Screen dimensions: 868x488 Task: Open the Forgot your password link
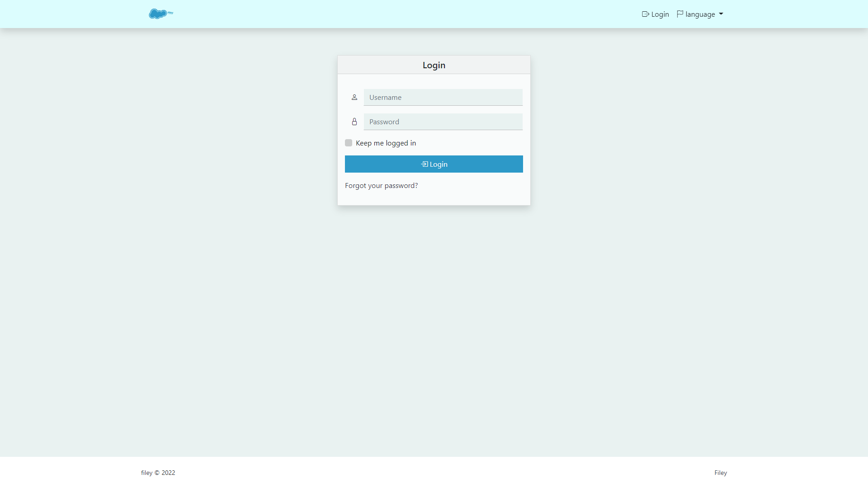click(381, 185)
